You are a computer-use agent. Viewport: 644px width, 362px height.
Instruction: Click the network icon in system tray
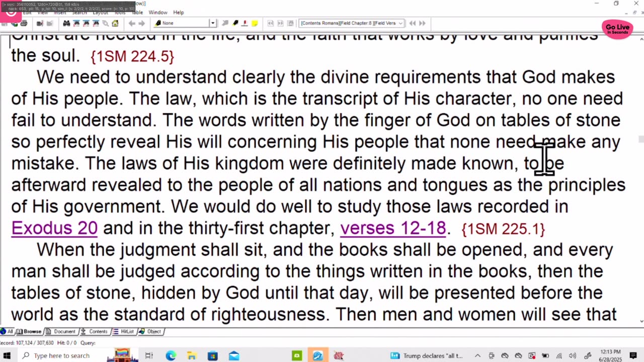[559, 355]
